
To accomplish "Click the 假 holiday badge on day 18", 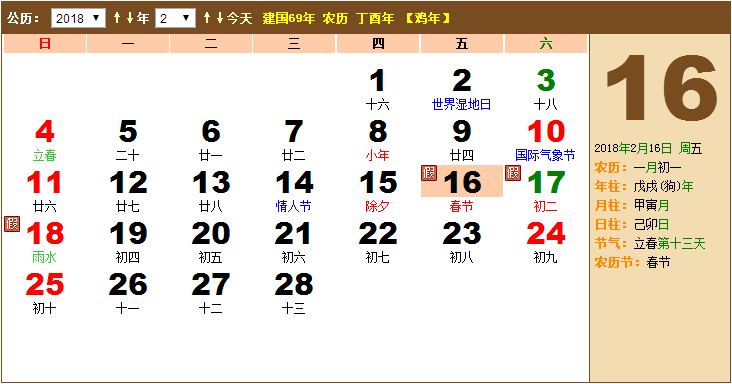I will [x=12, y=223].
